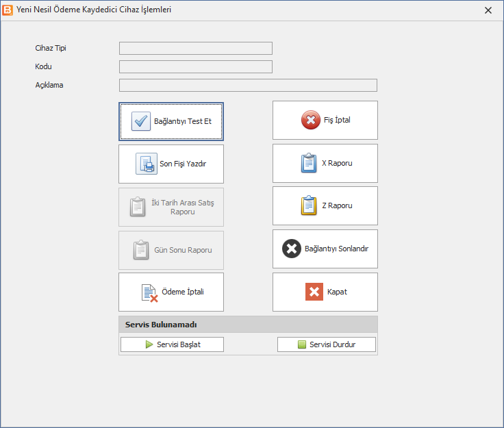Click the printer icon on Son Fişi Yazdır

[x=147, y=164]
